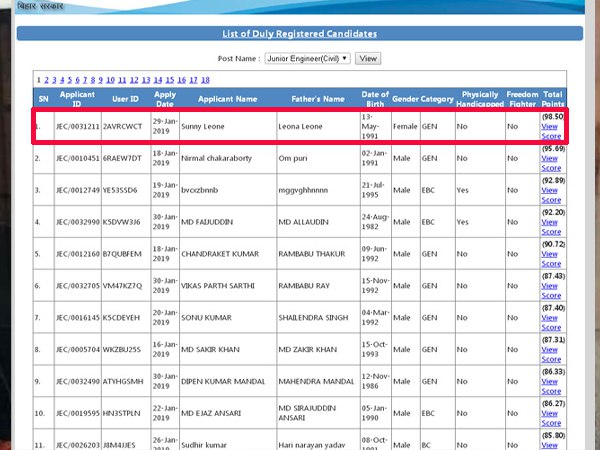The height and width of the screenshot is (450, 600).
Task: Click the View button beside Post Name
Action: click(368, 59)
